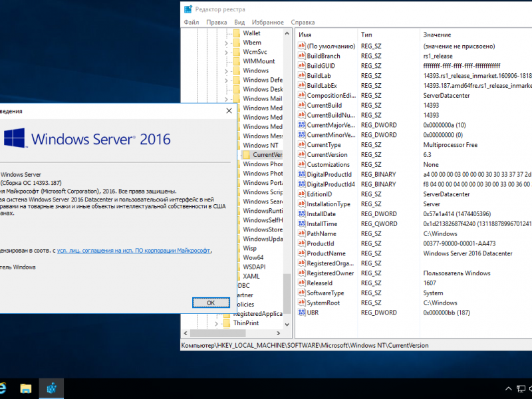Open the network tray icon
532x399 pixels.
pyautogui.click(x=521, y=388)
